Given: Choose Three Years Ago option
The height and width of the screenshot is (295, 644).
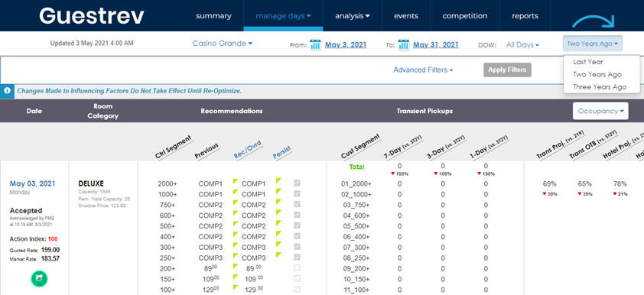Looking at the screenshot, I should point(600,87).
